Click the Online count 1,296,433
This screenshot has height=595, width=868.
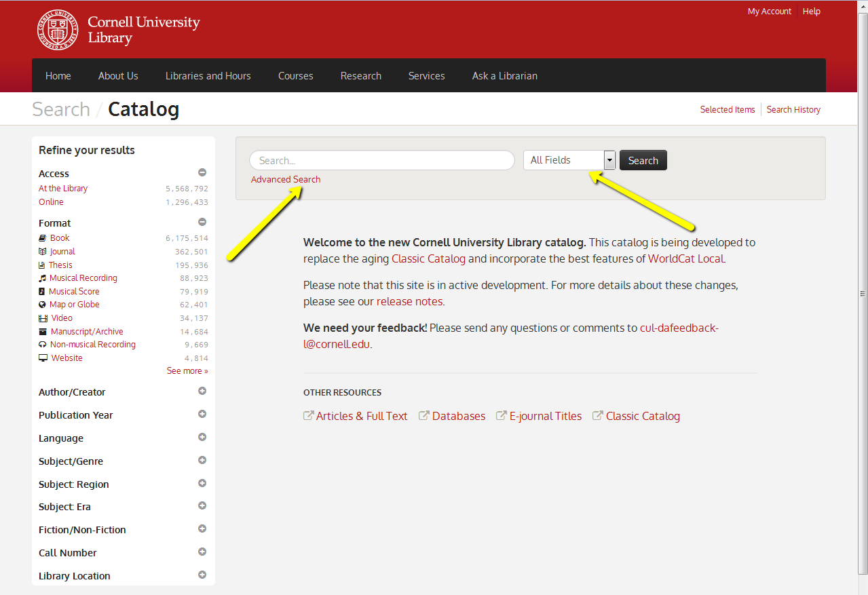[187, 203]
